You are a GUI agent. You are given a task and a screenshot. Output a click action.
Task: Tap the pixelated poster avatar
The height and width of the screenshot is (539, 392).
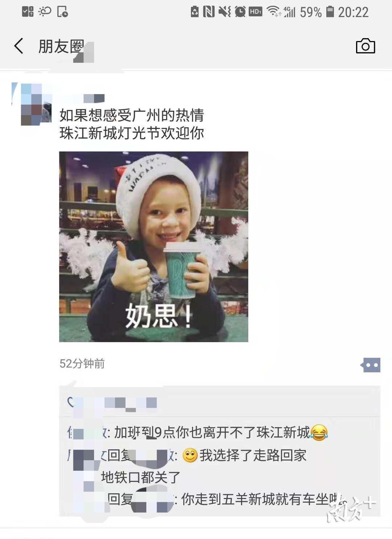point(36,105)
